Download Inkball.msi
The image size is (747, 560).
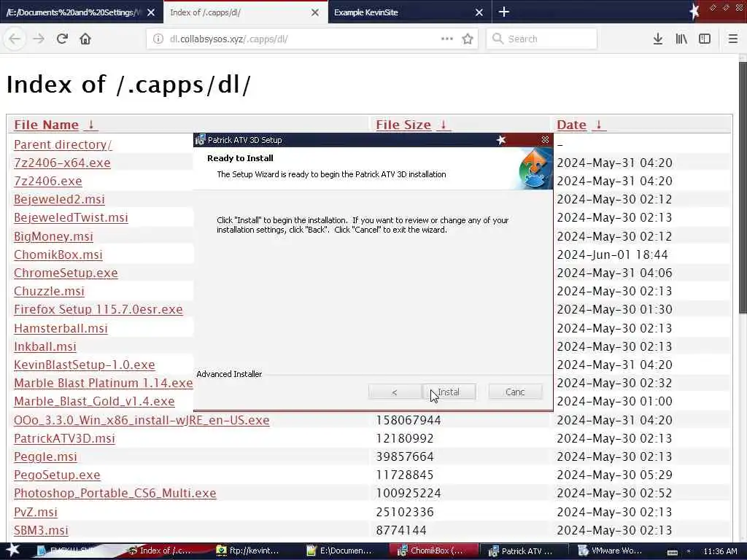point(44,346)
